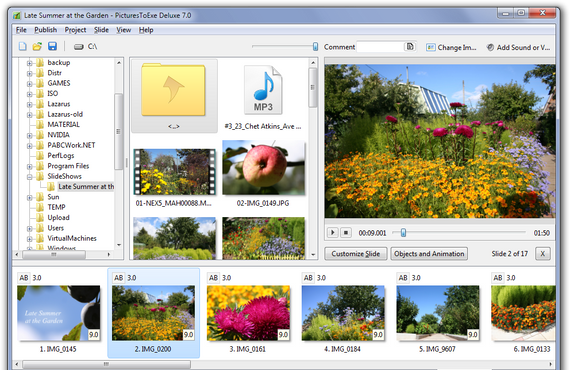Click the 9.0 duration on slide IMG_0161
The image size is (571, 370).
tap(283, 334)
